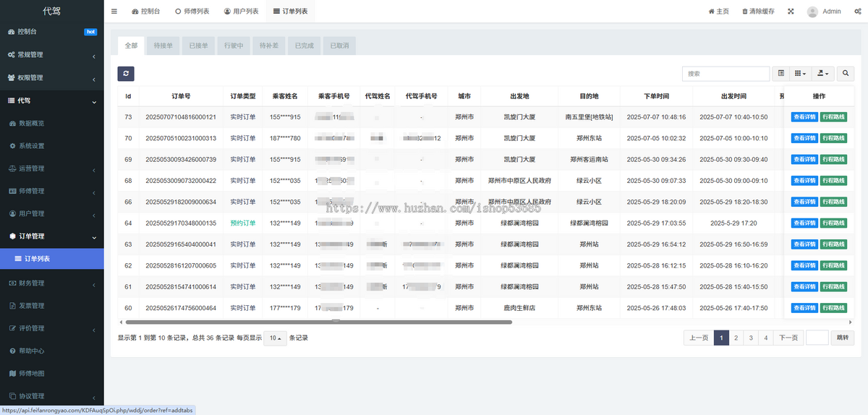
Task: Click the 上一页 previous page button
Action: pyautogui.click(x=699, y=338)
